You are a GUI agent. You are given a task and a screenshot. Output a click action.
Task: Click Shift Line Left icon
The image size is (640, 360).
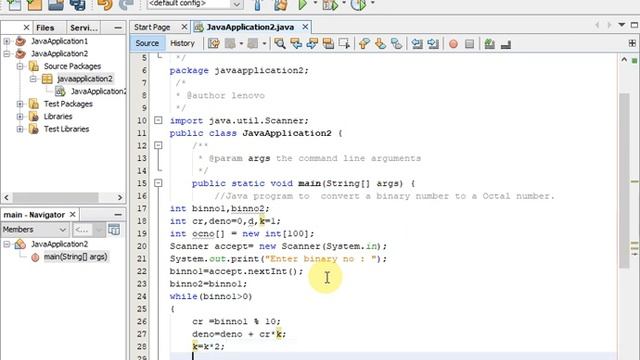[x=417, y=43]
